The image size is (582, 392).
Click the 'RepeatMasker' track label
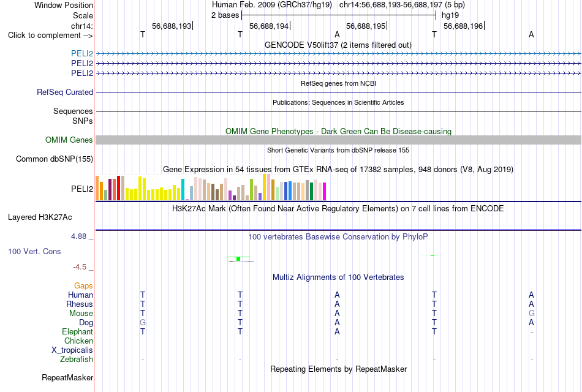click(67, 377)
